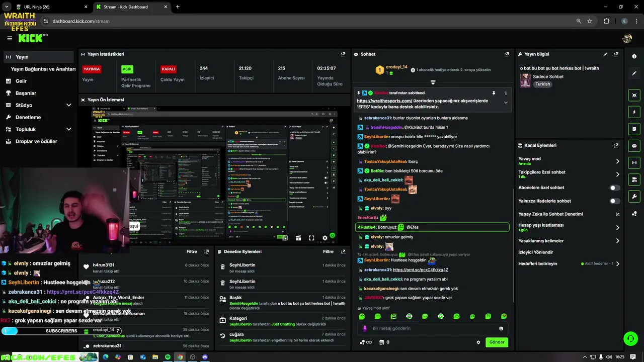Toggle the channel actions widget in right toolbar
The height and width of the screenshot is (362, 644).
click(x=634, y=179)
